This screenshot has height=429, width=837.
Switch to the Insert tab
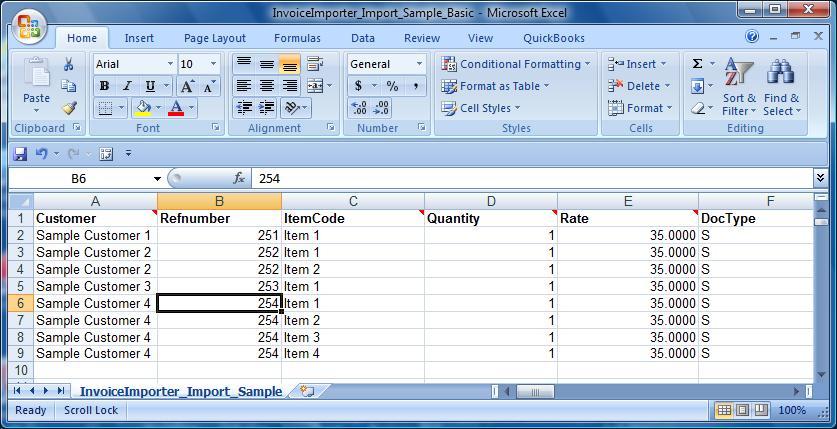(x=139, y=38)
